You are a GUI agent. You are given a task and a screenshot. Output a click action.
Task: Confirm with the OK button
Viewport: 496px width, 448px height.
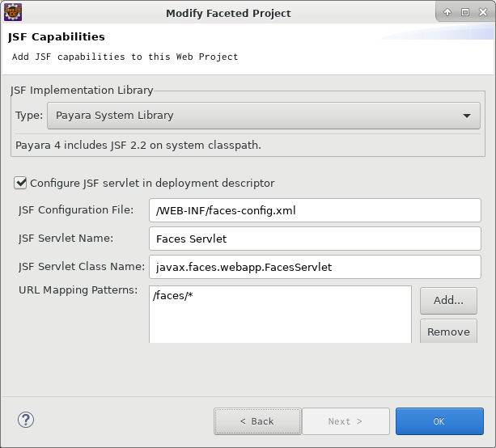439,421
